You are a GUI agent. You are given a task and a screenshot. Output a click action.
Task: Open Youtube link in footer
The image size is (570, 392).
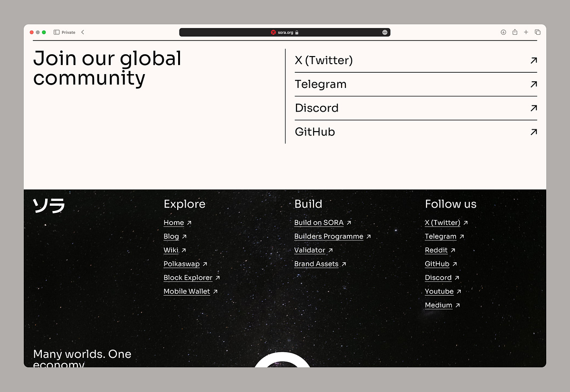pyautogui.click(x=439, y=292)
